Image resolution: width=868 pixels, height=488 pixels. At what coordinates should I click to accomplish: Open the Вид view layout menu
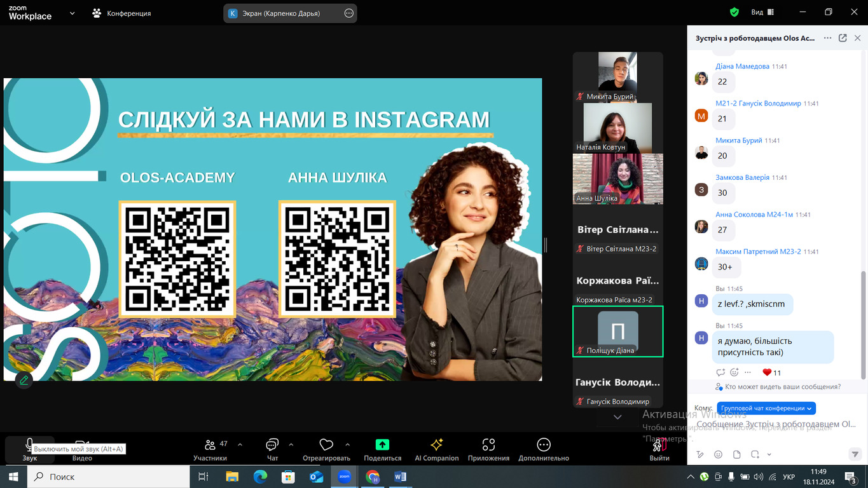tap(762, 12)
